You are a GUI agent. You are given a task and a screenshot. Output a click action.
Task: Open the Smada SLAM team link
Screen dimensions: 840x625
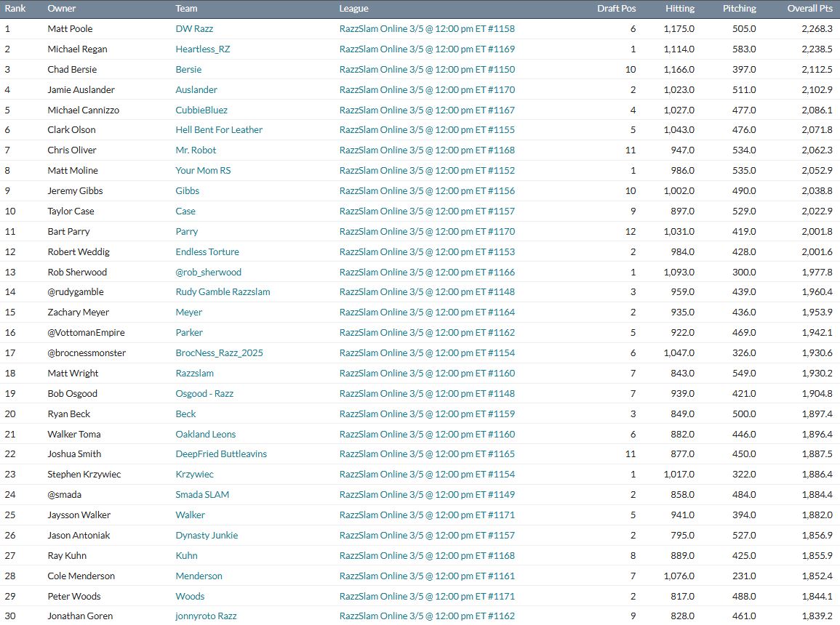[x=202, y=495]
